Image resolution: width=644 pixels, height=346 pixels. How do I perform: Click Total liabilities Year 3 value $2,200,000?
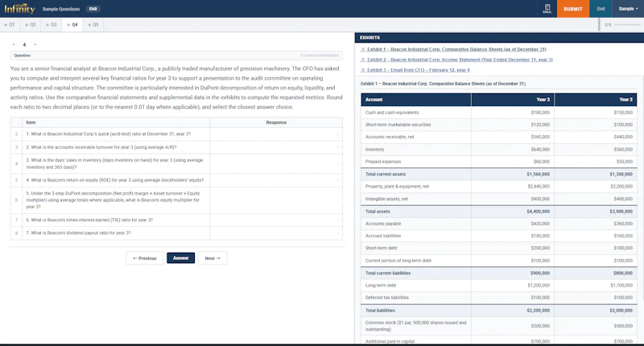tap(538, 311)
